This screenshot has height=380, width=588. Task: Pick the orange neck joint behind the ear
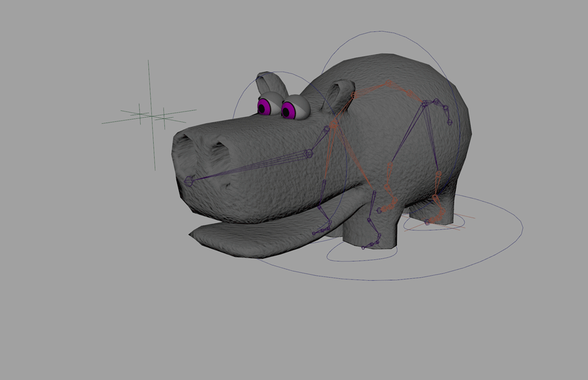tap(353, 96)
